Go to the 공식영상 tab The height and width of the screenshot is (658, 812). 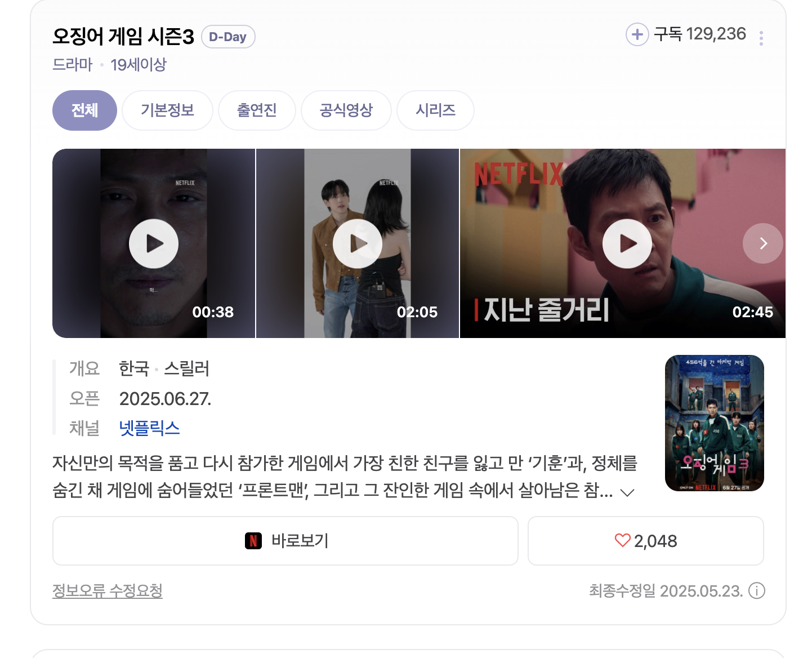click(x=346, y=110)
